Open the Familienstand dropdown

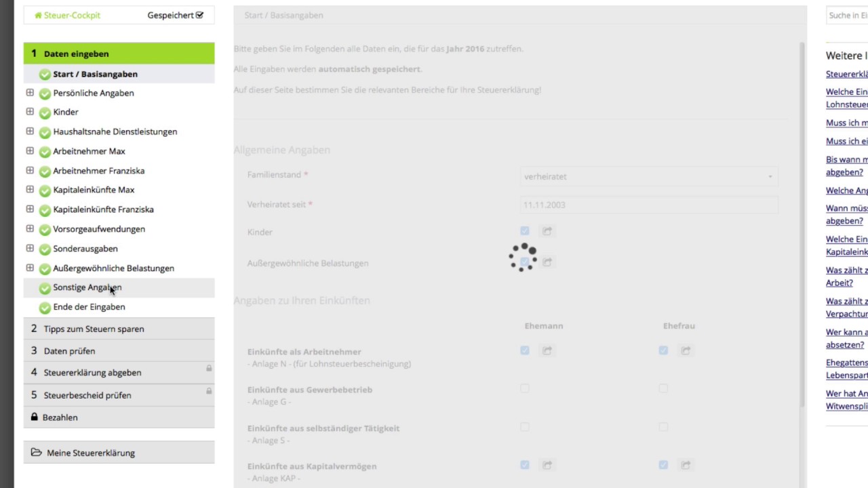click(x=649, y=176)
